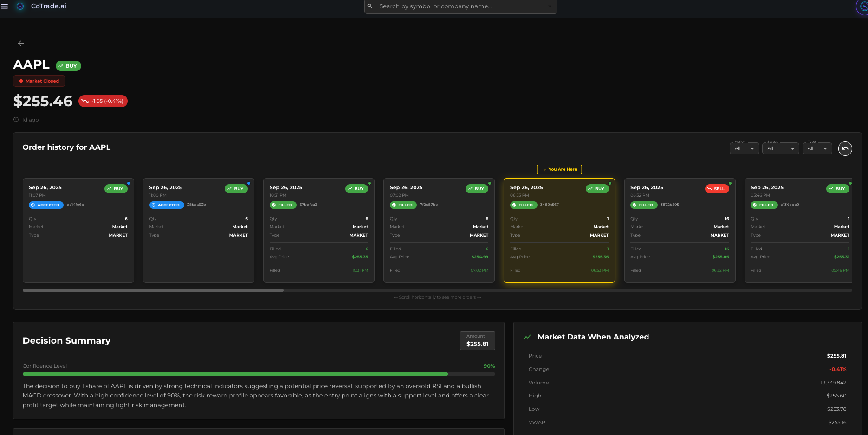The image size is (868, 435).
Task: Open the user avatar icon
Action: tap(863, 6)
